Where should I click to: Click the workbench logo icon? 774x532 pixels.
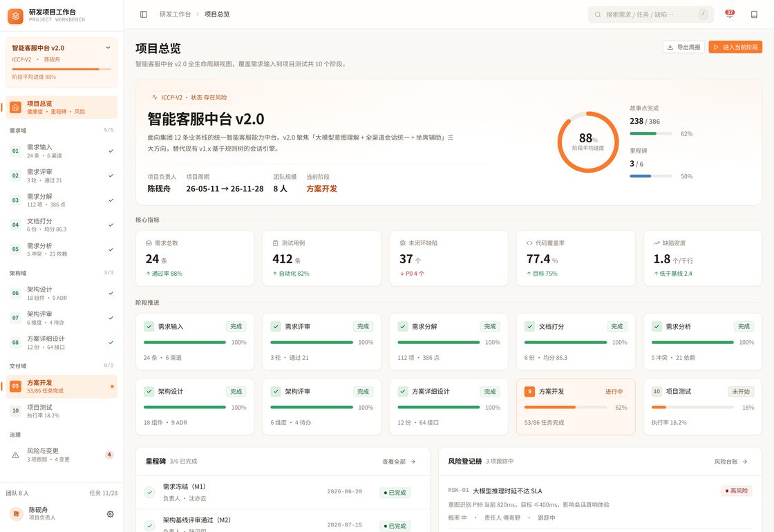click(x=15, y=16)
